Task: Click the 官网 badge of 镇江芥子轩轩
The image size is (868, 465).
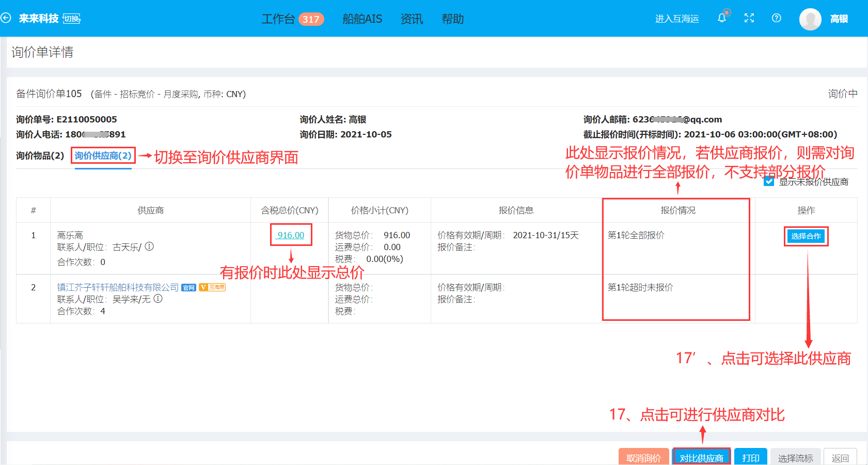Action: click(189, 287)
